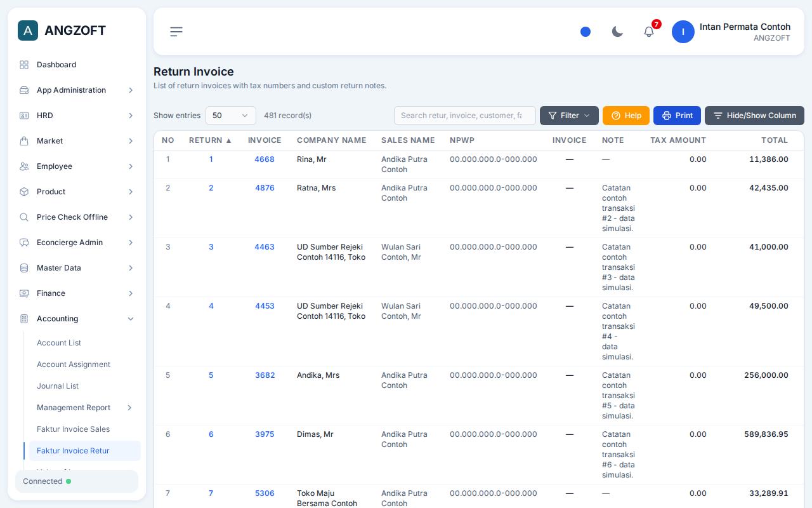This screenshot has height=508, width=812.
Task: Click the Finance money icon
Action: (x=24, y=293)
